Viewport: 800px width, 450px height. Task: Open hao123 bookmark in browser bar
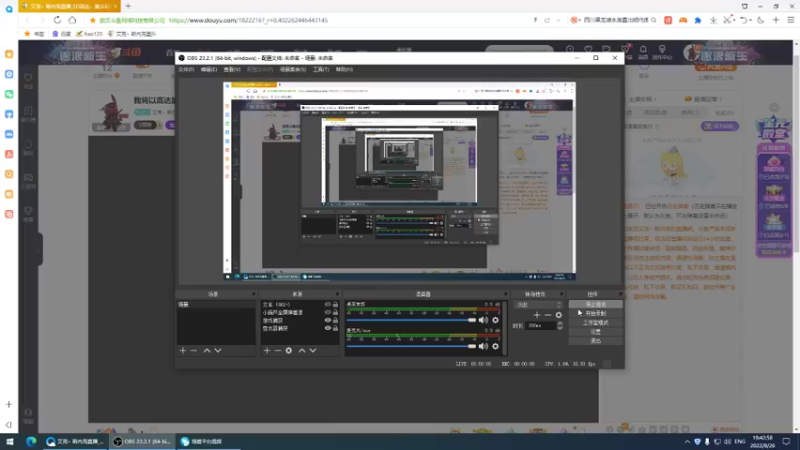click(x=89, y=34)
